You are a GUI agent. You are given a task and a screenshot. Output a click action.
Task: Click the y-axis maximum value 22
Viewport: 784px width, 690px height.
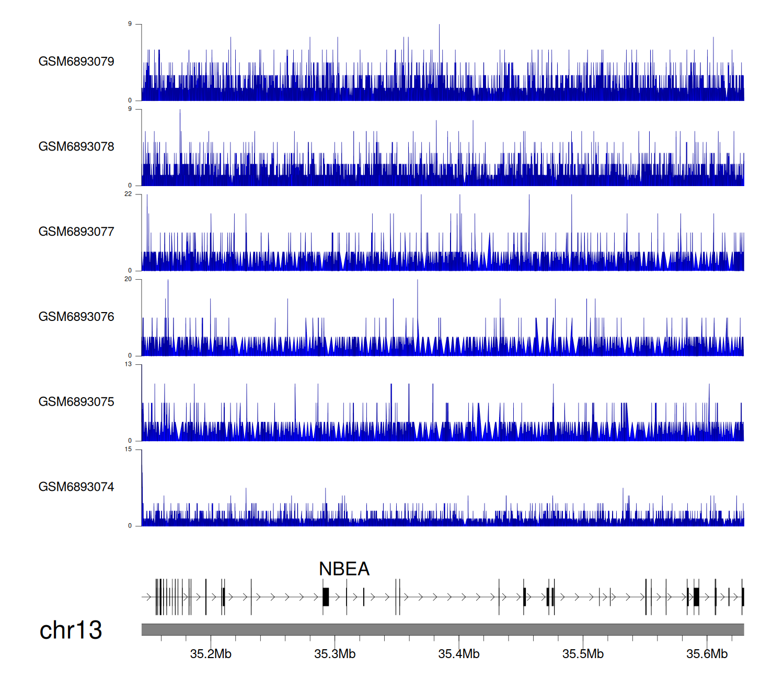(128, 194)
